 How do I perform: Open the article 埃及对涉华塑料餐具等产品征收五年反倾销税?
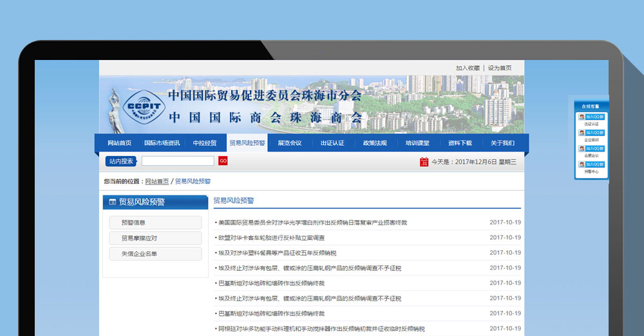(277, 253)
